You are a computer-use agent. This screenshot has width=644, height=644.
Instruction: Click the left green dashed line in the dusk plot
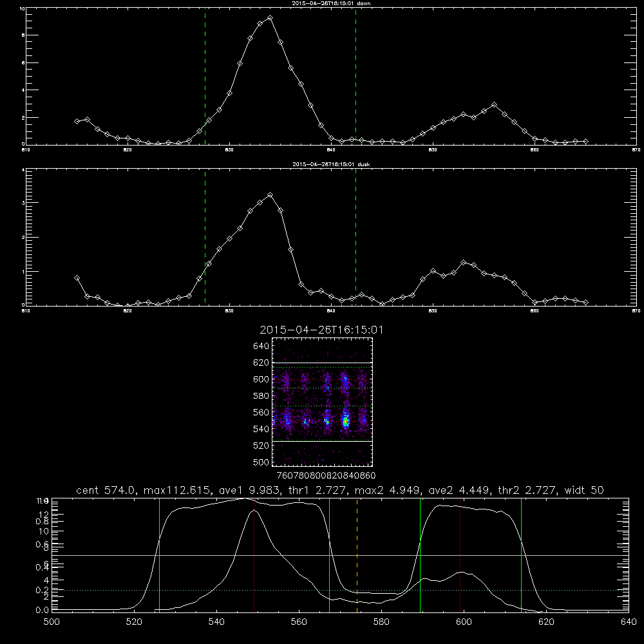(205, 238)
